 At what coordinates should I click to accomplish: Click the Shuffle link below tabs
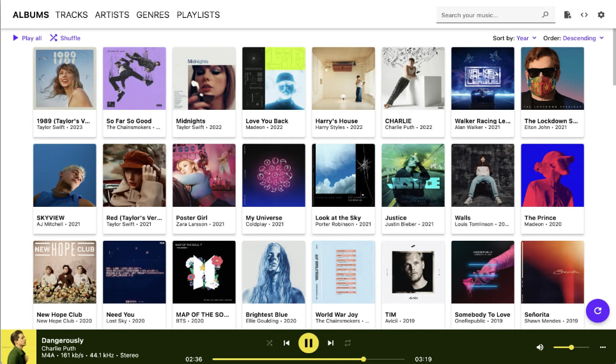pyautogui.click(x=65, y=38)
